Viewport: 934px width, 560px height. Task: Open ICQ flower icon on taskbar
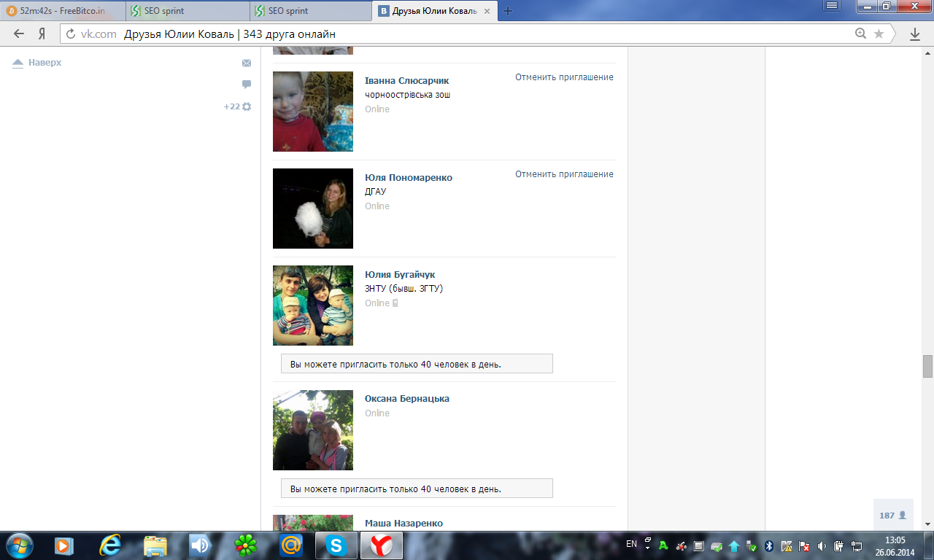tap(245, 545)
